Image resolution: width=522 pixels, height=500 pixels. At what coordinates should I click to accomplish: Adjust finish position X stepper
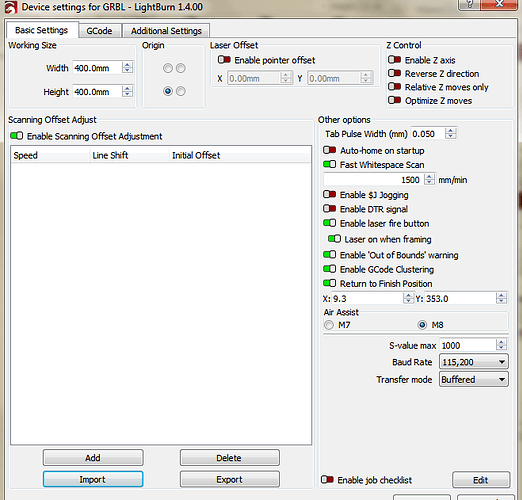409,298
